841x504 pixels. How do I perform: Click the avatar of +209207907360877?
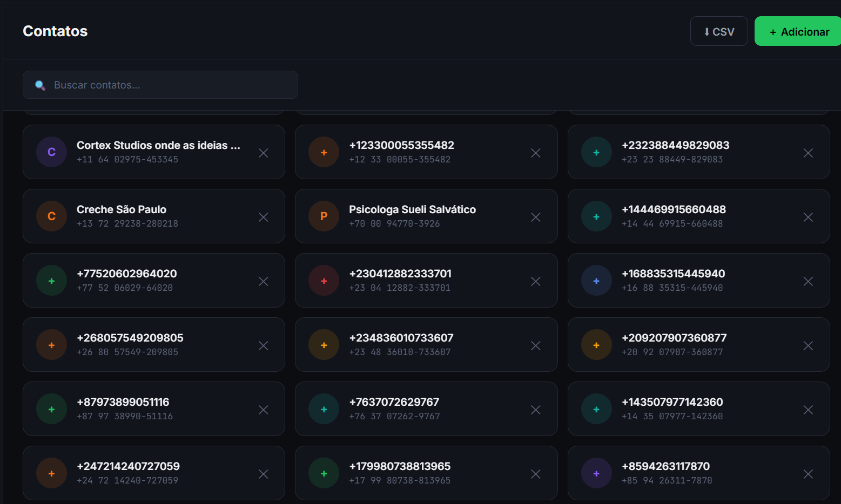point(596,344)
